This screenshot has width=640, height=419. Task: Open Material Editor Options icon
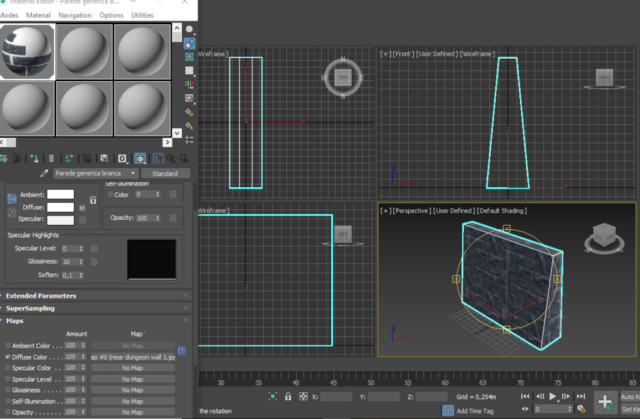189,112
